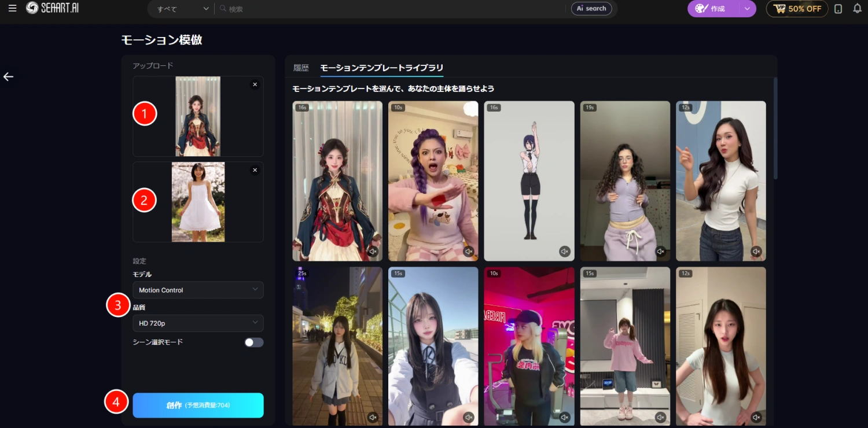Expand the 作成 button chevron

click(746, 9)
